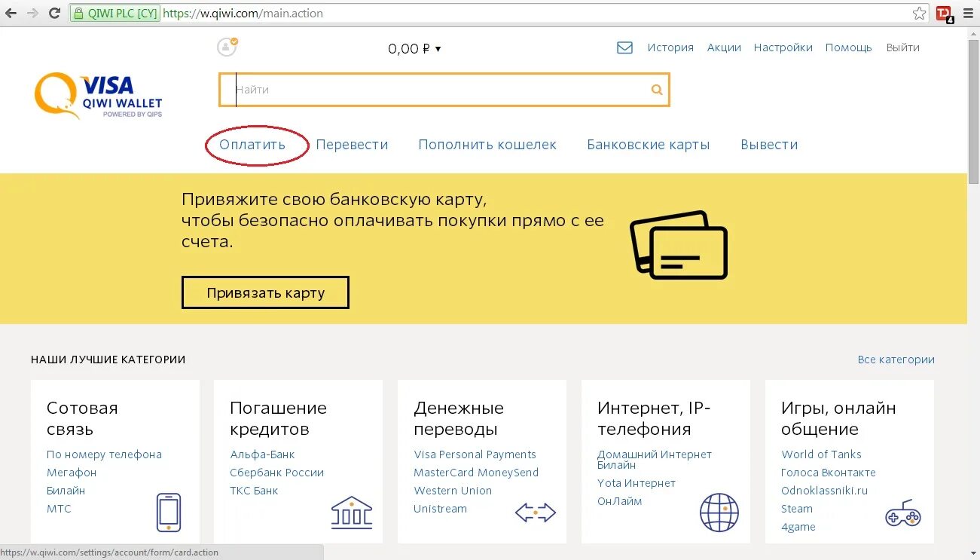
Task: Click the browser forward arrow
Action: (32, 13)
